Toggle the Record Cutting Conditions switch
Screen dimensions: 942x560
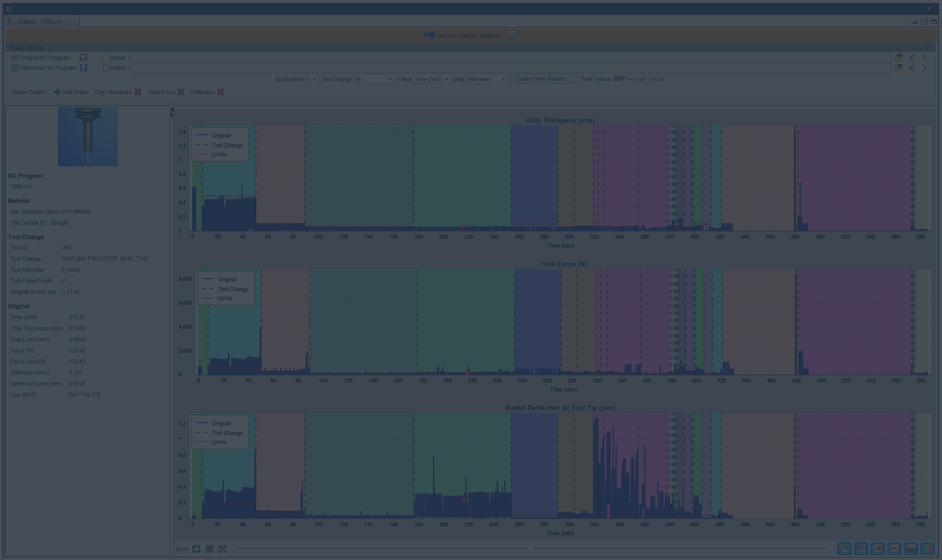429,35
